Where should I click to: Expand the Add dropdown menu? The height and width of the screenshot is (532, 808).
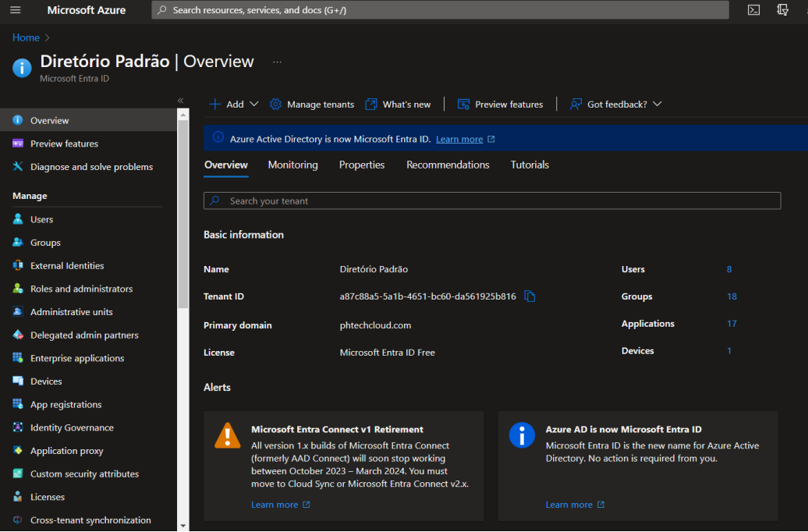tap(233, 104)
